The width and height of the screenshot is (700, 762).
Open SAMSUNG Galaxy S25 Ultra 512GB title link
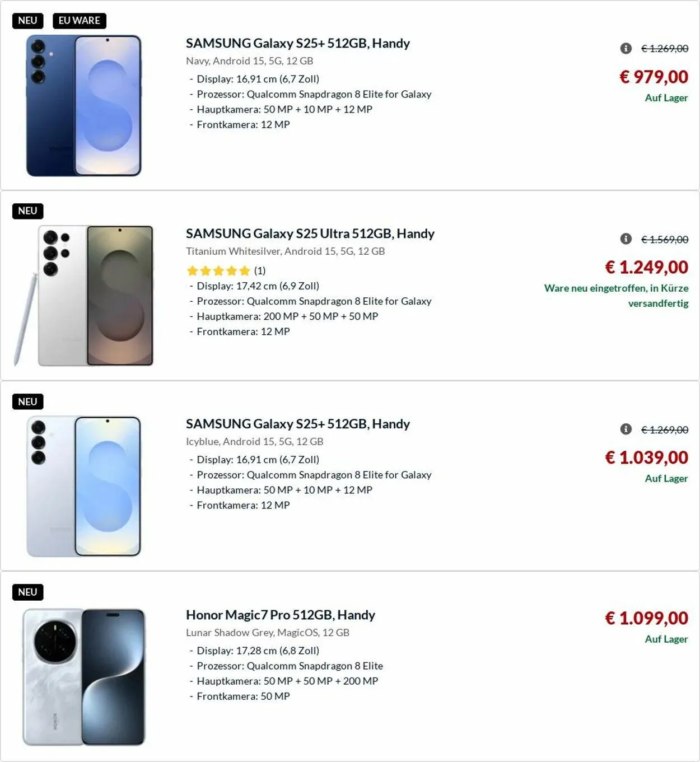click(x=310, y=233)
